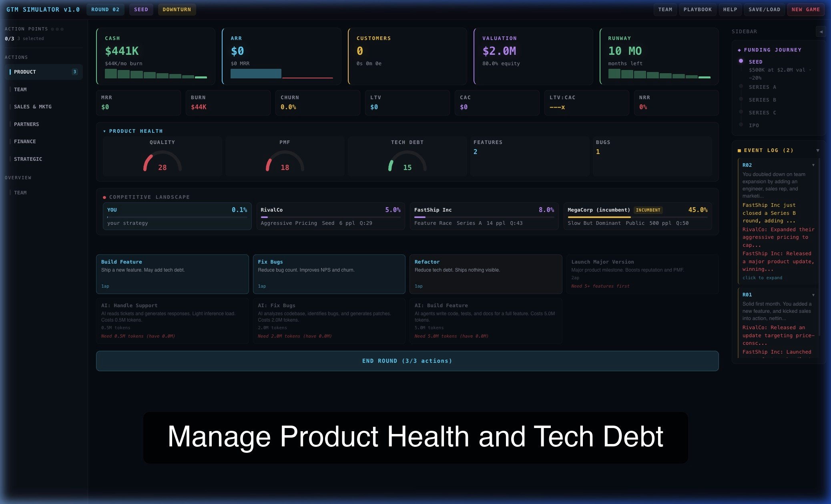Start a New Game
Screen dimensions: 831x504
click(805, 10)
